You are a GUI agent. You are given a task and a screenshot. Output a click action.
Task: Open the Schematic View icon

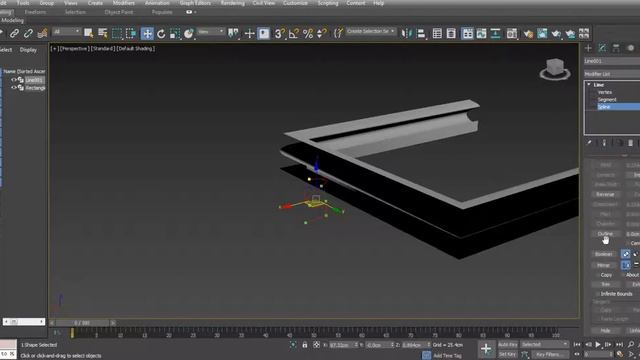(496, 33)
